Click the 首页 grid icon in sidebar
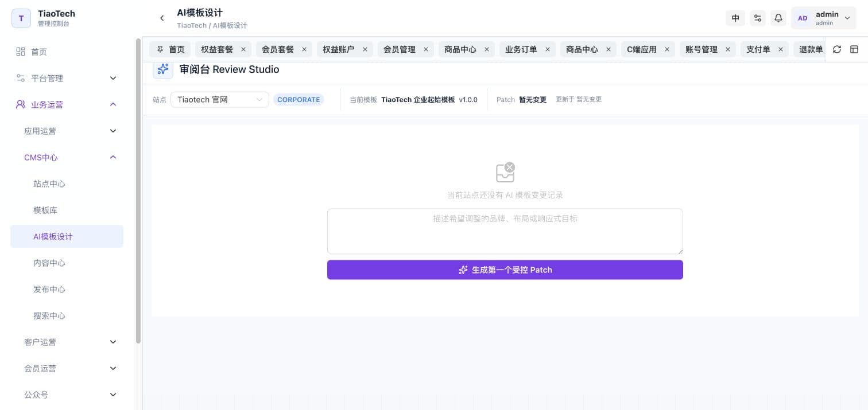This screenshot has height=410, width=868. click(21, 52)
